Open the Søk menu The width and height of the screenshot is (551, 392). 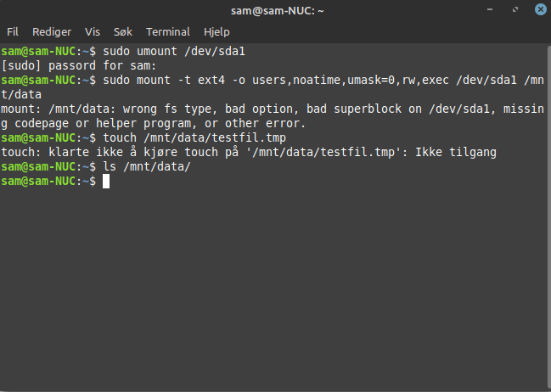123,32
